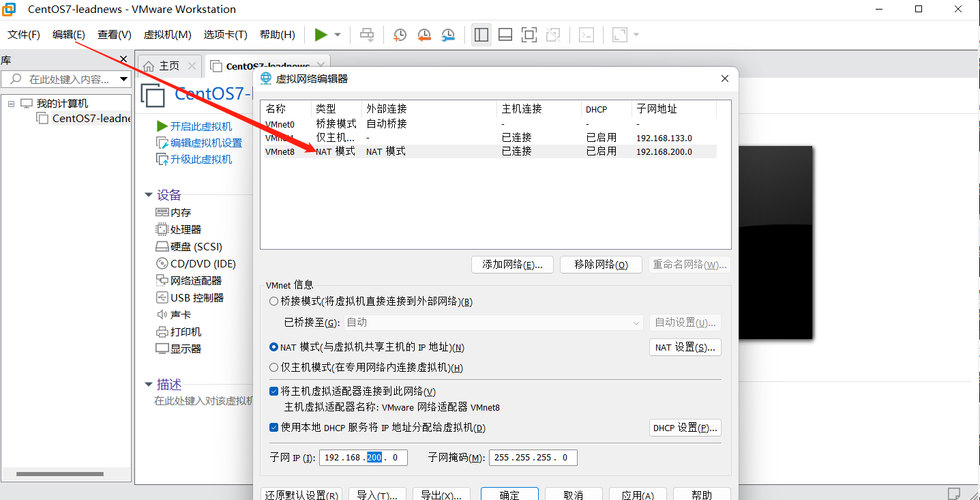Open the 选项卡(T) menu
The height and width of the screenshot is (500, 980).
[225, 35]
